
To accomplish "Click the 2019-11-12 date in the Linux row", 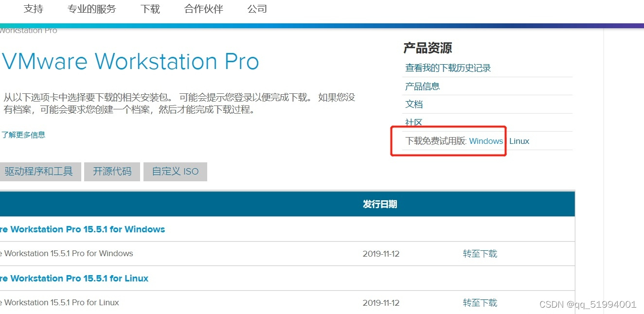I will 381,303.
